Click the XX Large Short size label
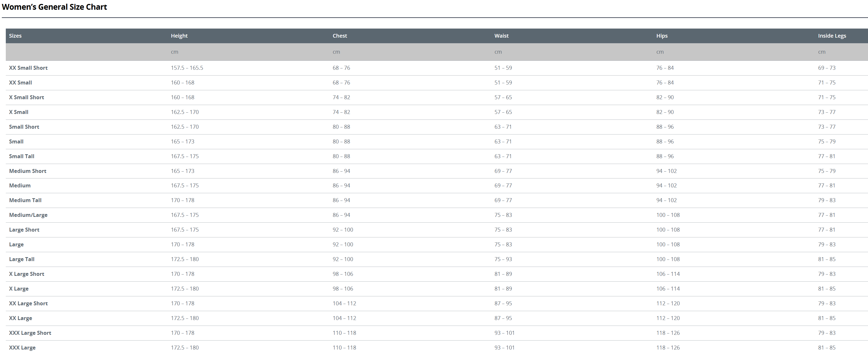The width and height of the screenshot is (868, 354). coord(28,303)
